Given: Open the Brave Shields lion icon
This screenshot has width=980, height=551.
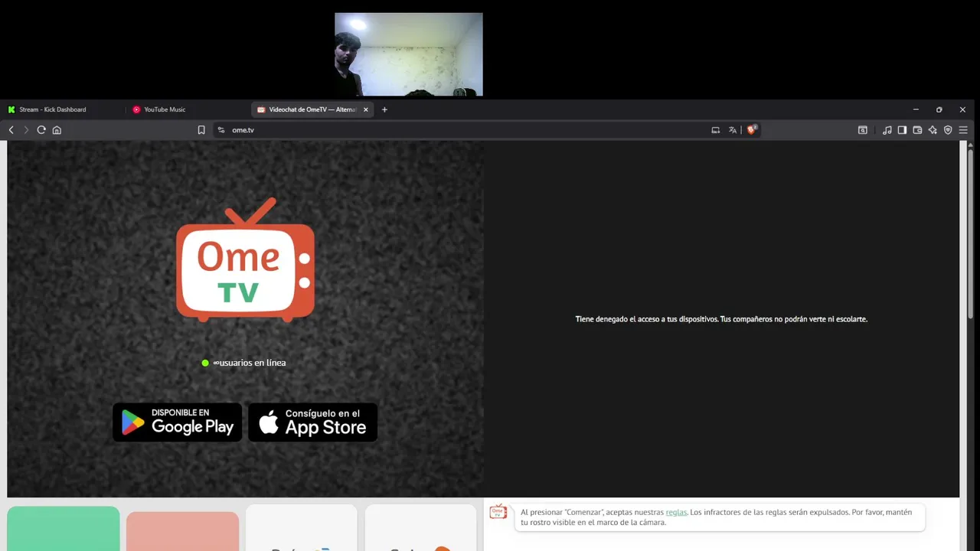Looking at the screenshot, I should [752, 130].
